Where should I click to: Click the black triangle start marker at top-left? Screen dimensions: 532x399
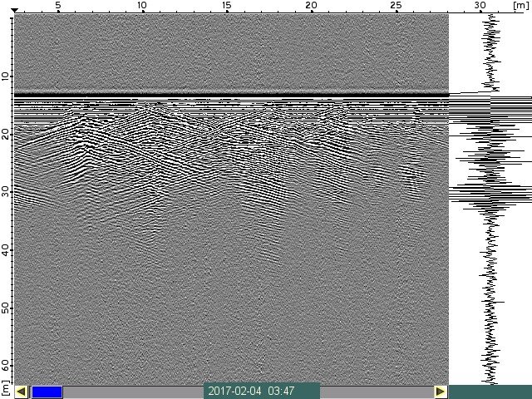15,11
